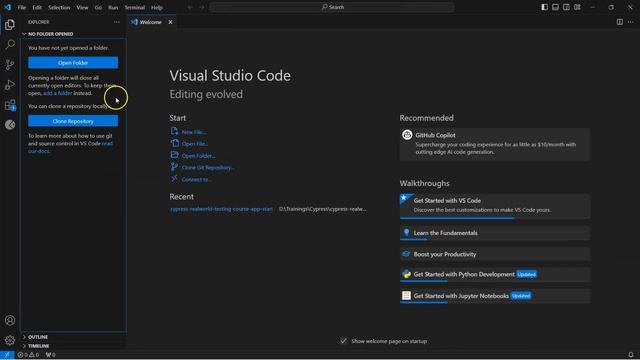Open the Explorer view in activity bar
This screenshot has width=640, height=360.
coord(10,24)
